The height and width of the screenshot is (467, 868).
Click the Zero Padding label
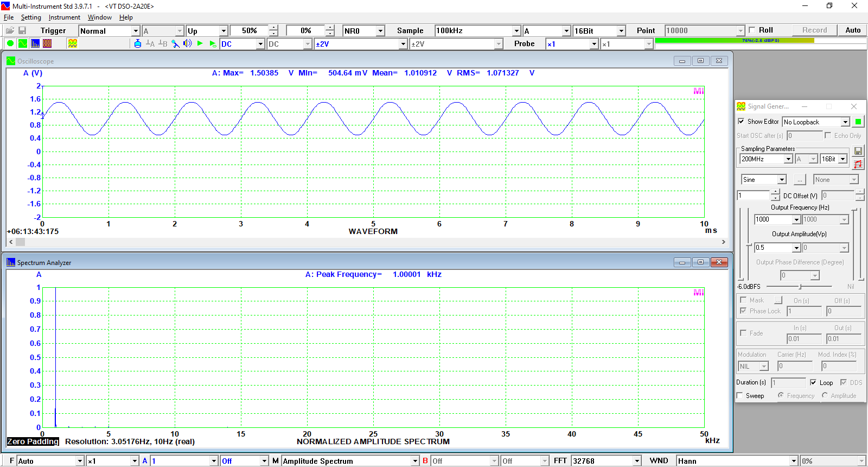33,441
